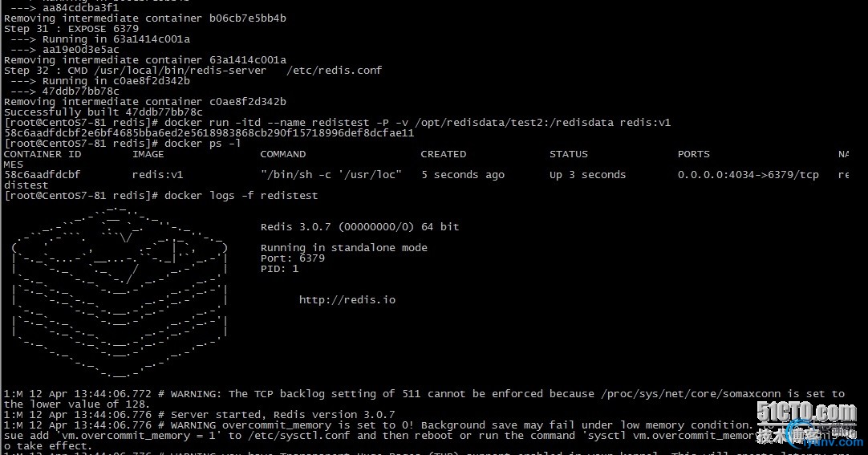The height and width of the screenshot is (455, 868).
Task: Click the COMMAND column header
Action: point(283,154)
